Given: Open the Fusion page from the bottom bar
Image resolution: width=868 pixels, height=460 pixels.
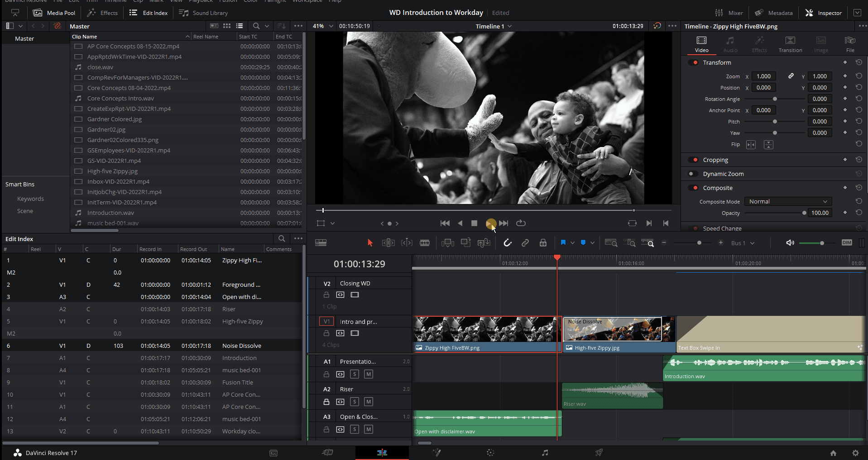Looking at the screenshot, I should [x=436, y=453].
